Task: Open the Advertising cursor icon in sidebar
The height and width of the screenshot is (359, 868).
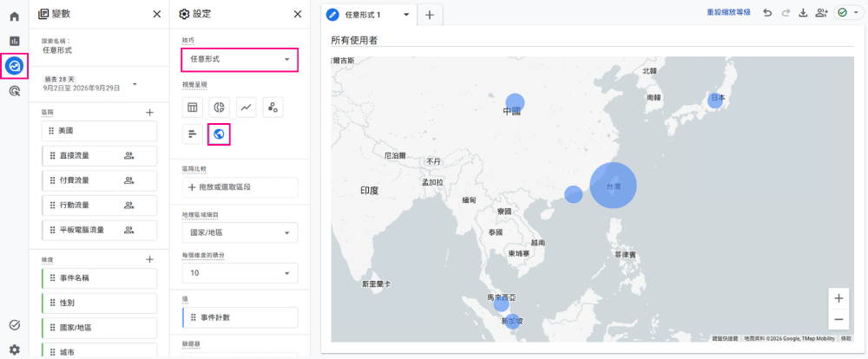Action: (15, 91)
